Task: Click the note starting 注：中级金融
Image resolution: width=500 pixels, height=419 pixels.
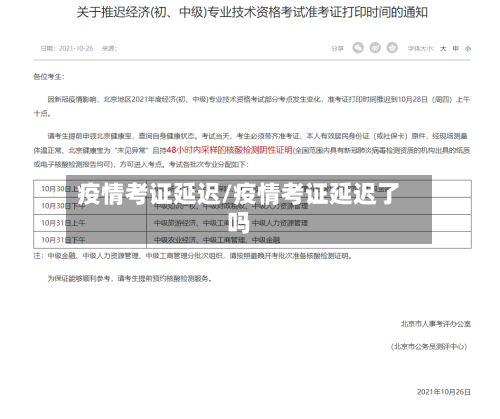Action: (x=193, y=256)
